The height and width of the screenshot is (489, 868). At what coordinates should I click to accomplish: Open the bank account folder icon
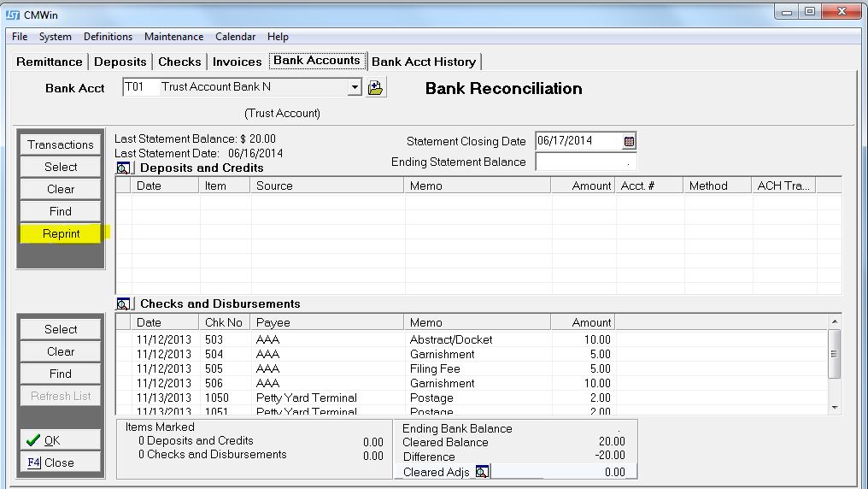tap(376, 87)
